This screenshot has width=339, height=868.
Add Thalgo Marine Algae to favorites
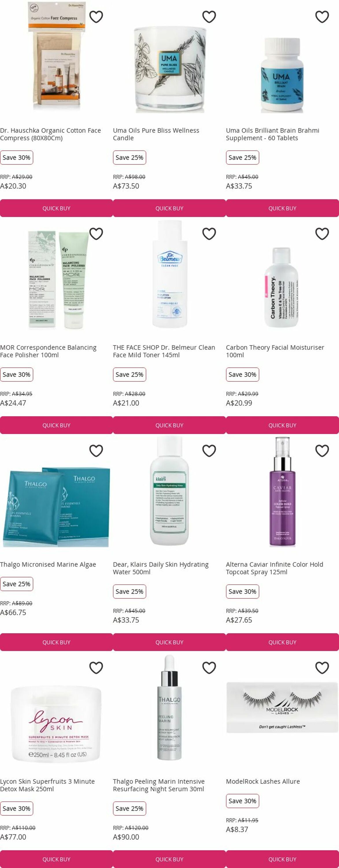click(96, 451)
